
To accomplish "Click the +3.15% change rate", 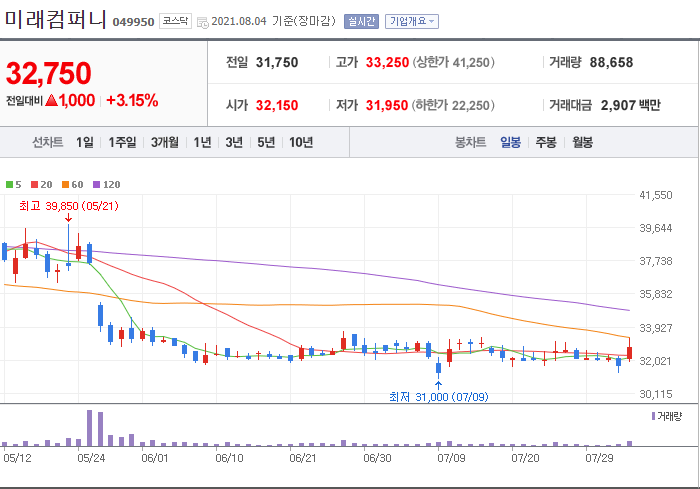I will (133, 100).
